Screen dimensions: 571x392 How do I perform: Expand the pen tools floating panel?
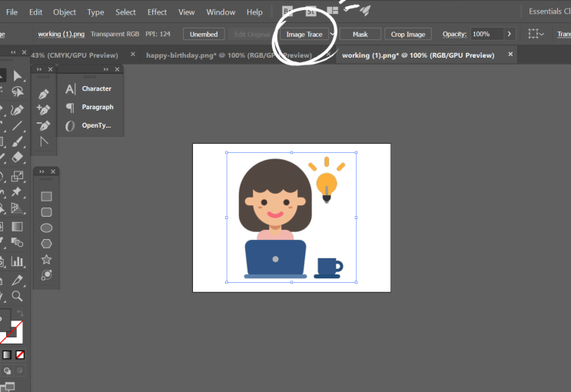point(39,69)
